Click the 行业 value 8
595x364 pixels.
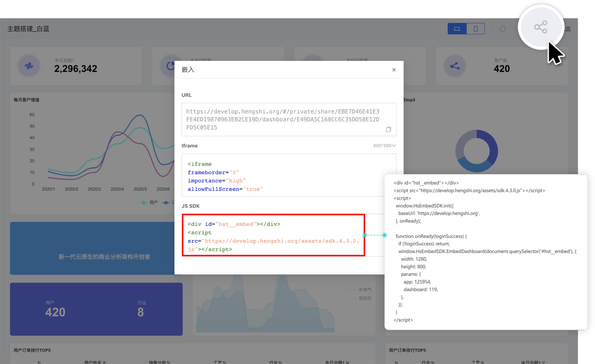(x=140, y=312)
